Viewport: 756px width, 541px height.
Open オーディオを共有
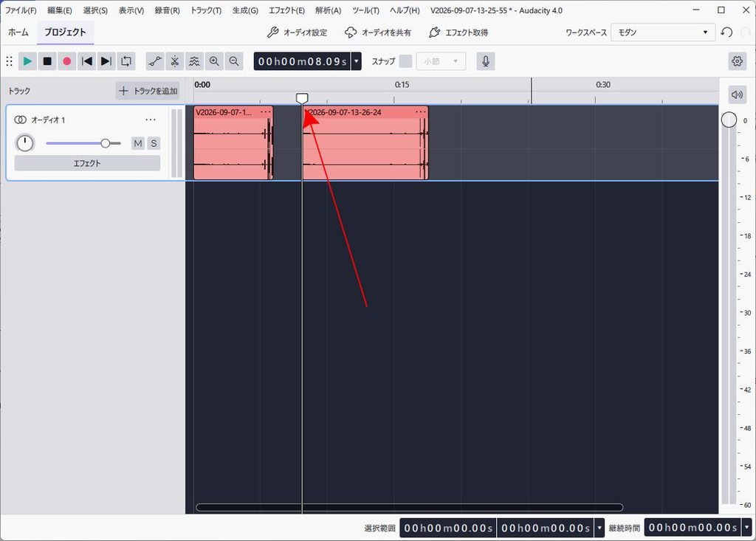378,32
